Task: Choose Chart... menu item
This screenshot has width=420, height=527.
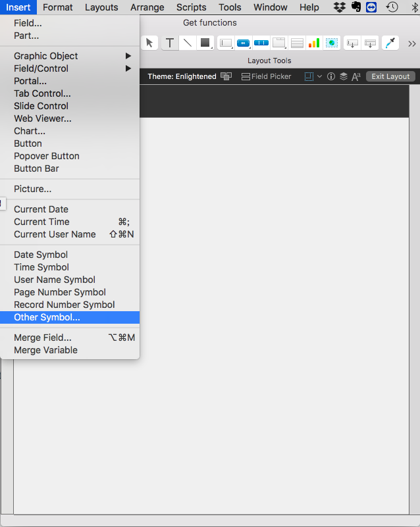Action: 70,131
